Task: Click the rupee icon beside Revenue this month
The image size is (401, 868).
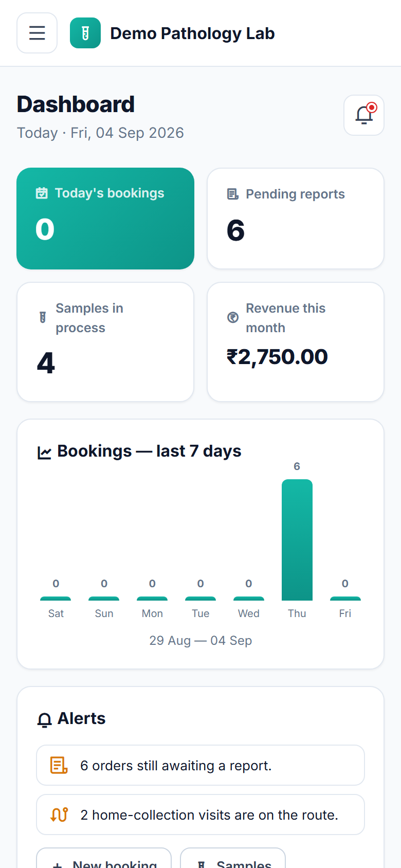Action: tap(233, 318)
